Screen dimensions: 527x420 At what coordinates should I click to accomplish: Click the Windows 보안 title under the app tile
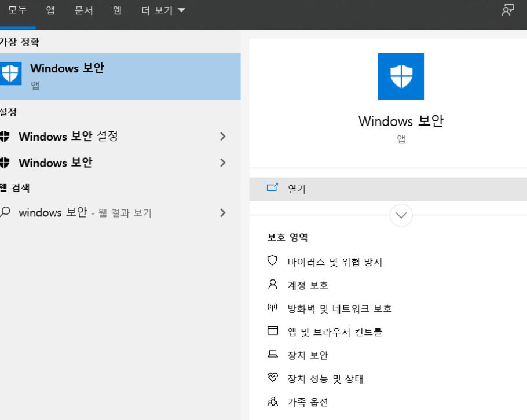pyautogui.click(x=401, y=121)
